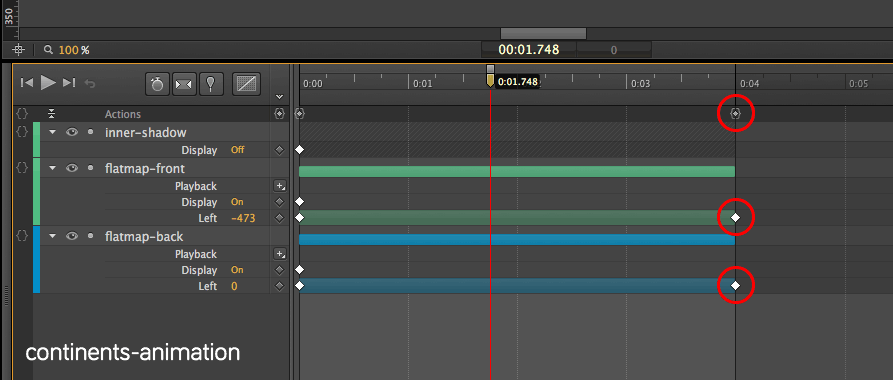Select the flatmap-front Left transition bar

517,218
